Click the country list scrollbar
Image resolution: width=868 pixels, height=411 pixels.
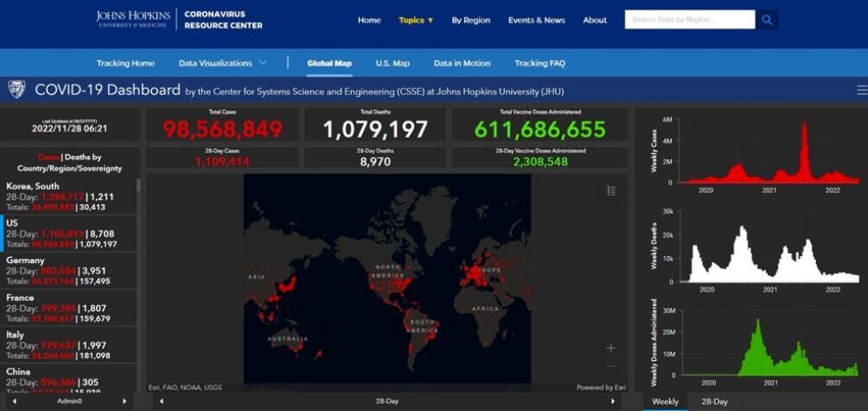[138, 185]
